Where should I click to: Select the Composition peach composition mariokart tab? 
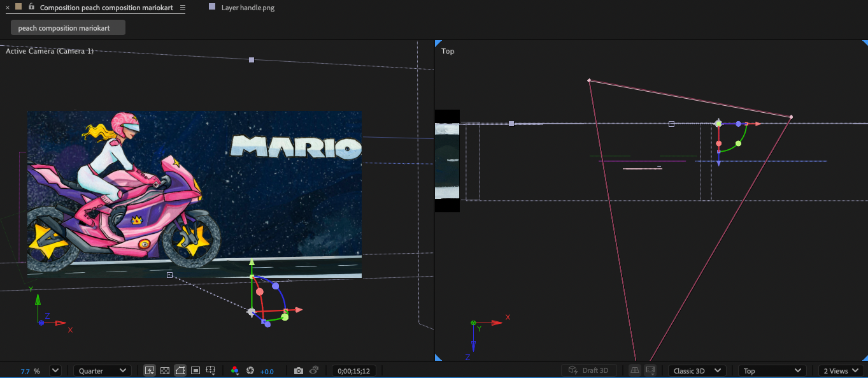(x=106, y=8)
